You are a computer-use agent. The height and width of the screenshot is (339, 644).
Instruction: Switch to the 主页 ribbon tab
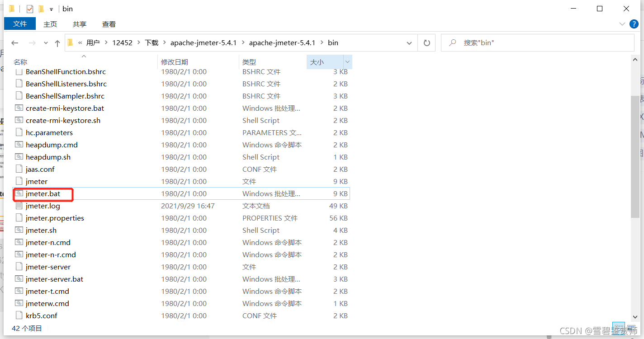50,24
